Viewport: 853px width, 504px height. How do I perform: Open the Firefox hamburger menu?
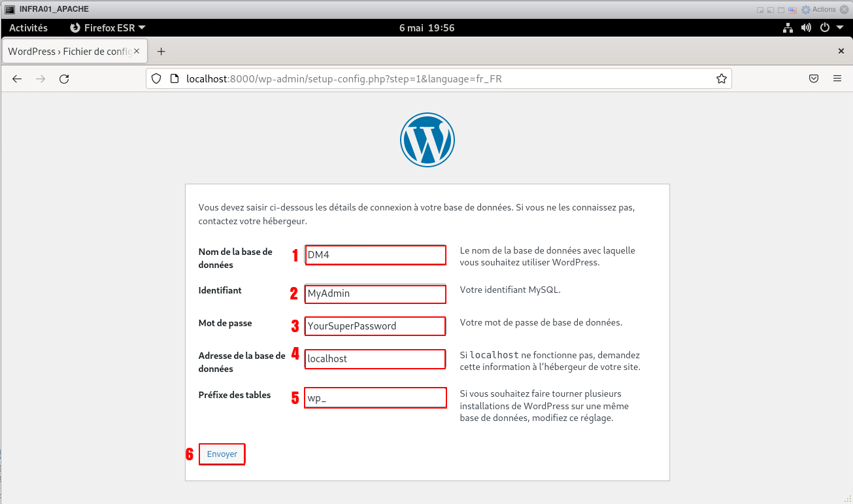click(837, 79)
